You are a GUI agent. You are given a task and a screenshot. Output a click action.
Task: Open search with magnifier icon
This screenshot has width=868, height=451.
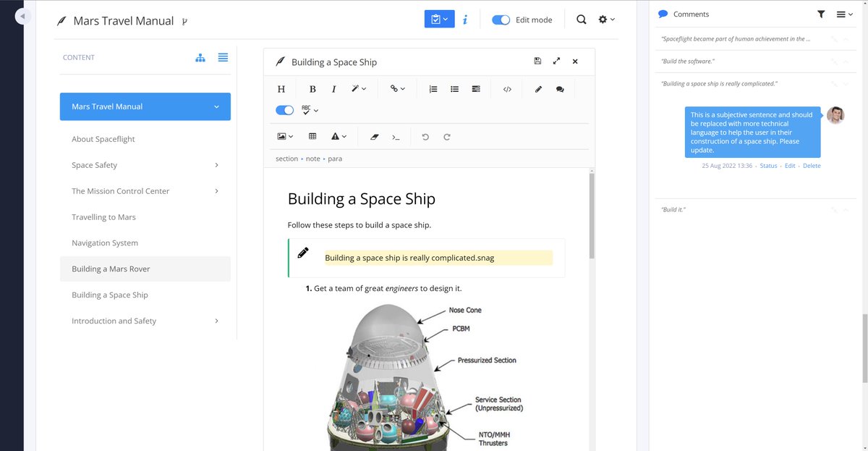[582, 20]
